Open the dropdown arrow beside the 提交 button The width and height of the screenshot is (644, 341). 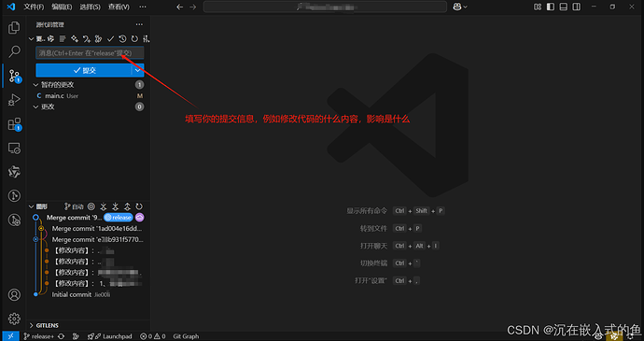tap(137, 70)
